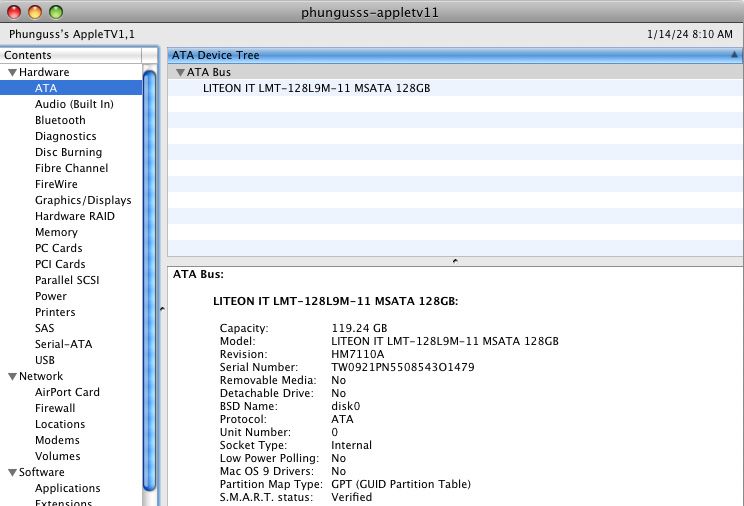This screenshot has height=506, width=744.
Task: Open the SAS entry
Action: [x=45, y=328]
